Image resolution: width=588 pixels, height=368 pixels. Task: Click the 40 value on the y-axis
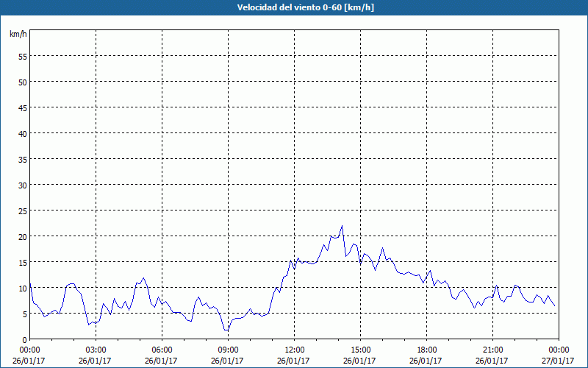(23, 134)
